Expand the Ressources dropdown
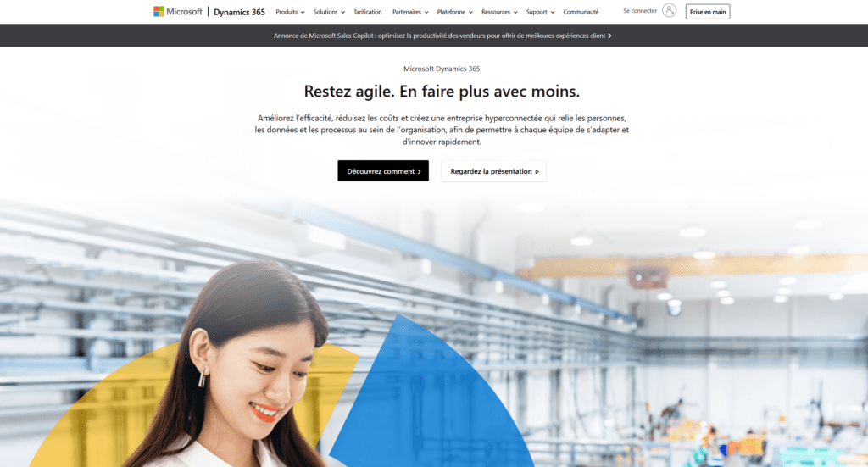The width and height of the screenshot is (868, 467). tap(499, 12)
